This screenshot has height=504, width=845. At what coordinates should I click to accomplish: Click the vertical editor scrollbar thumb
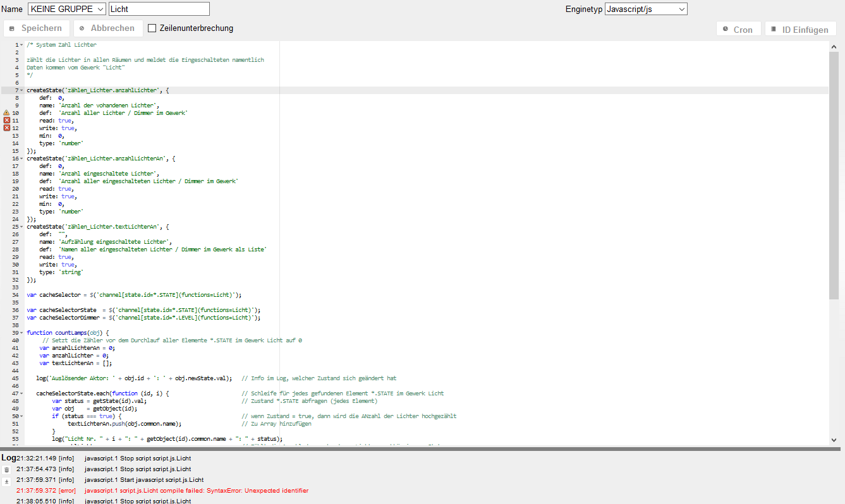[834, 176]
